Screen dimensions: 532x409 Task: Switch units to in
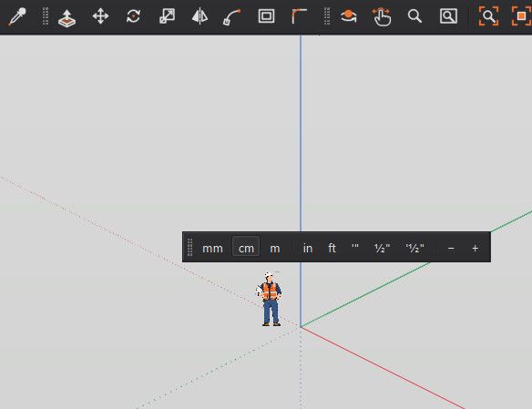click(x=308, y=249)
